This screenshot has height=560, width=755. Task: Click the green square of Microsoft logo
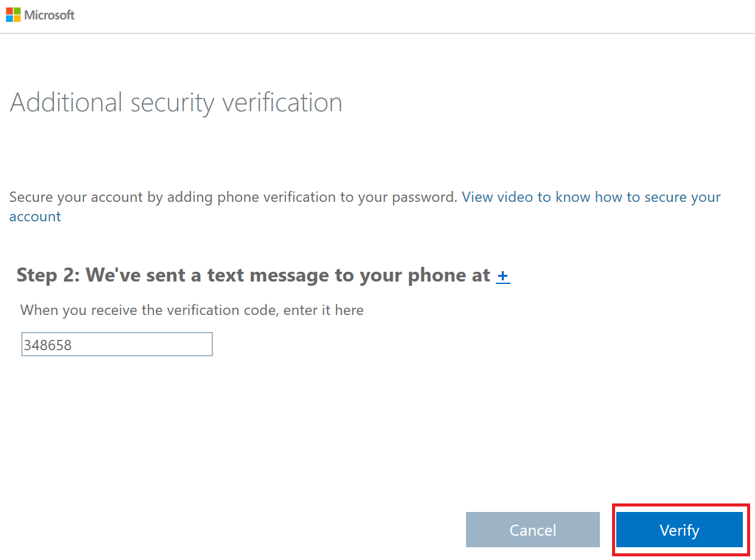17,11
